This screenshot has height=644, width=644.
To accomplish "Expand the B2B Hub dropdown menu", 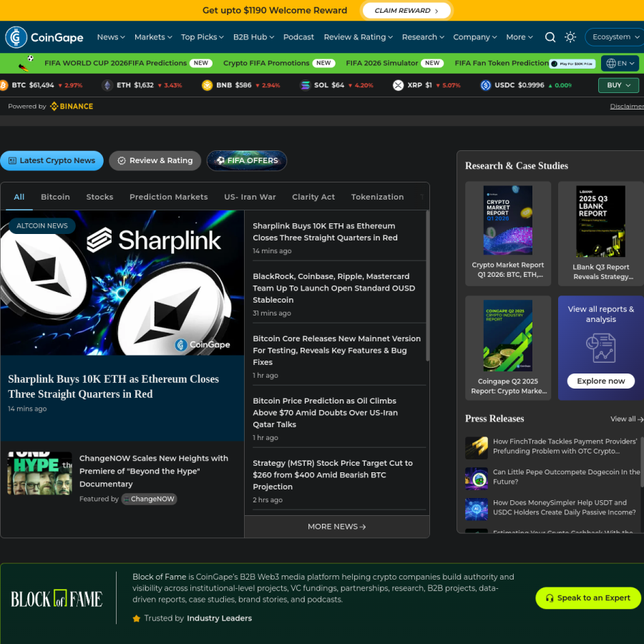I will pyautogui.click(x=253, y=37).
